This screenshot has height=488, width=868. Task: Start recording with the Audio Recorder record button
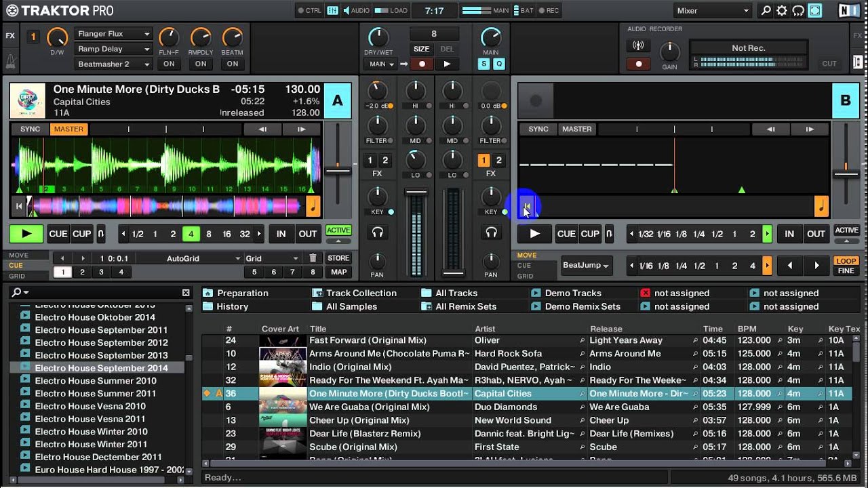(637, 64)
